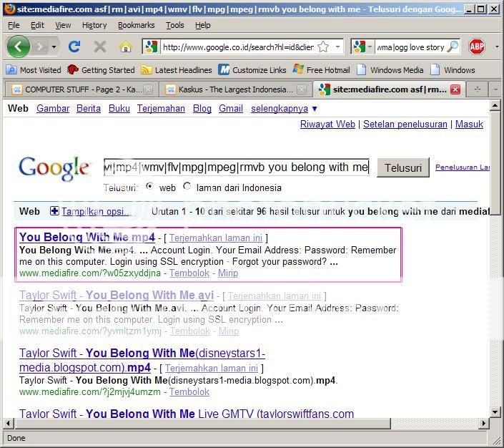Click the green Back navigation button
Image resolution: width=504 pixels, height=448 pixels.
tap(18, 47)
